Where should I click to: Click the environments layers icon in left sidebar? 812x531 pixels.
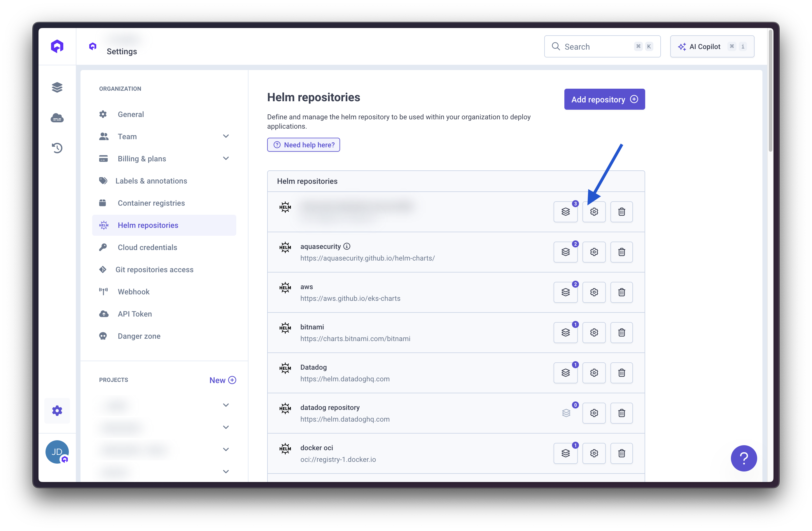tap(57, 87)
